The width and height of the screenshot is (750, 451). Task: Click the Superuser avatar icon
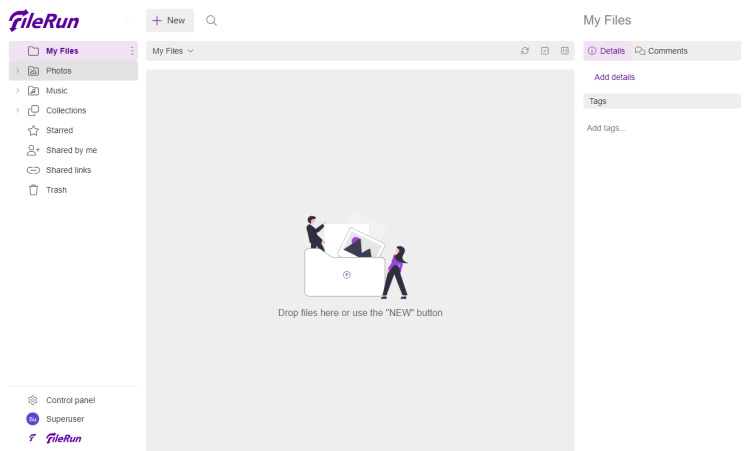coord(33,419)
